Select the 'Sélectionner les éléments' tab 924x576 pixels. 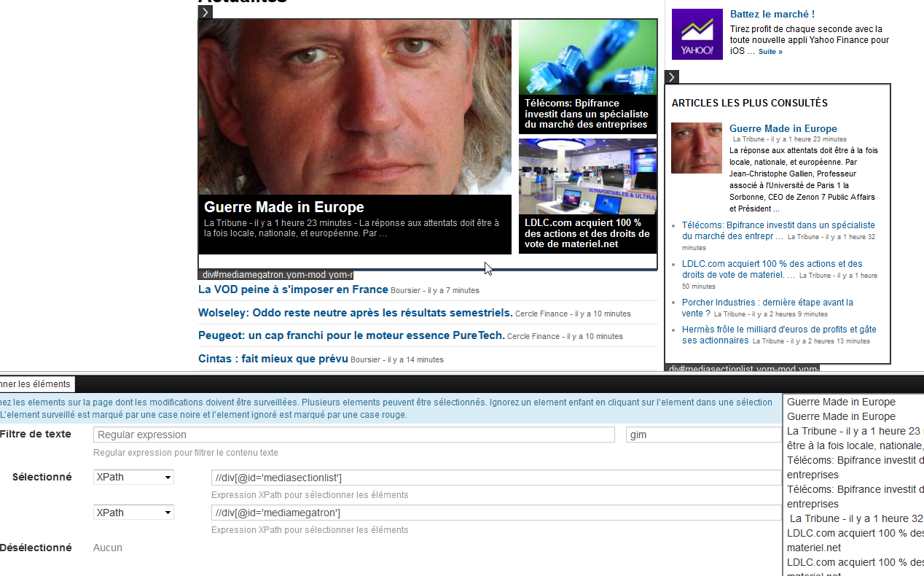pyautogui.click(x=36, y=384)
